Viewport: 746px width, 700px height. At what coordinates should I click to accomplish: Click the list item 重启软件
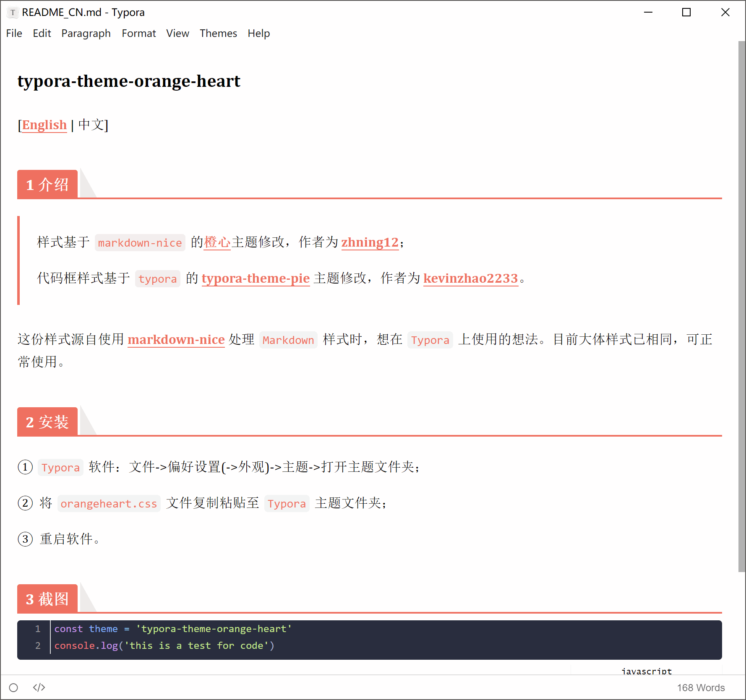tap(69, 539)
